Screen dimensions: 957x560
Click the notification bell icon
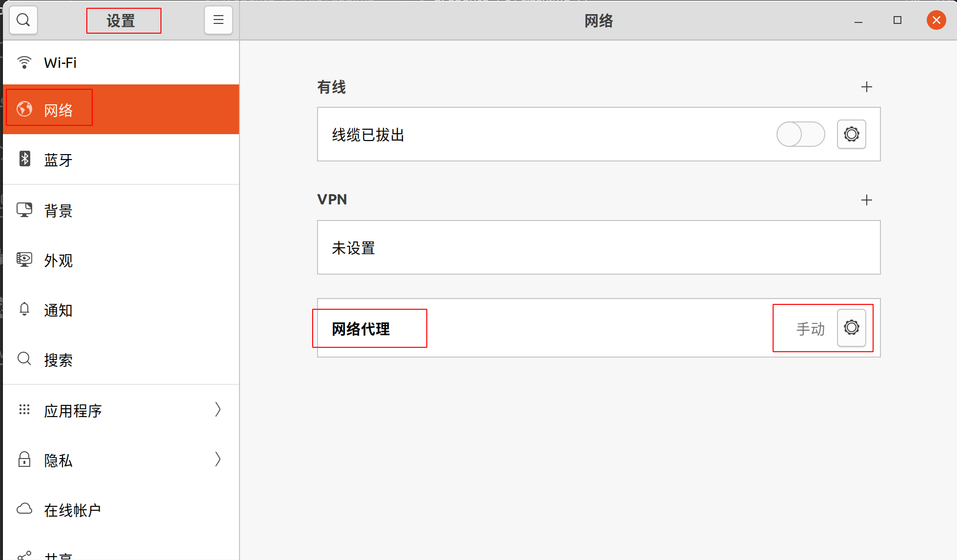24,309
